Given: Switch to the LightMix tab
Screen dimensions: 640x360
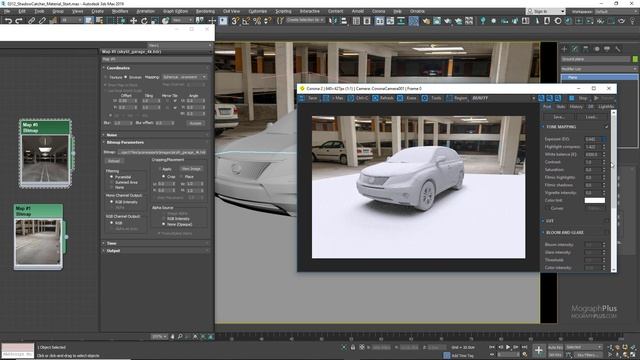Looking at the screenshot, I should (606, 107).
